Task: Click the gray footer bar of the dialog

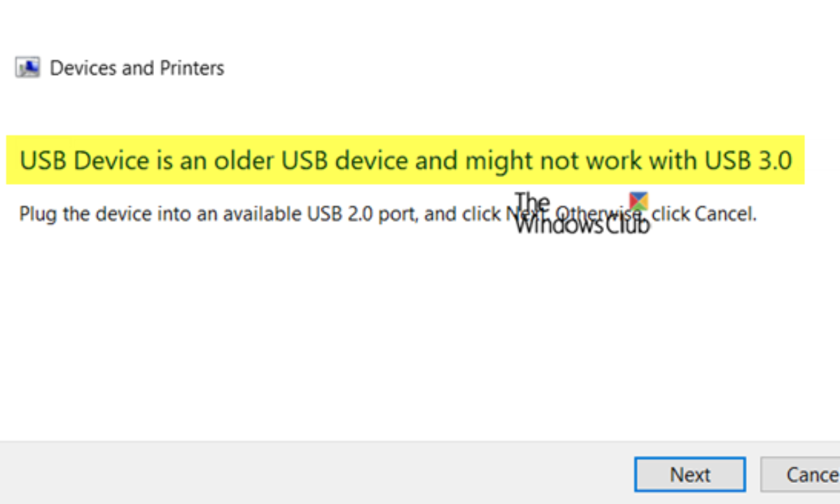Action: (280, 474)
